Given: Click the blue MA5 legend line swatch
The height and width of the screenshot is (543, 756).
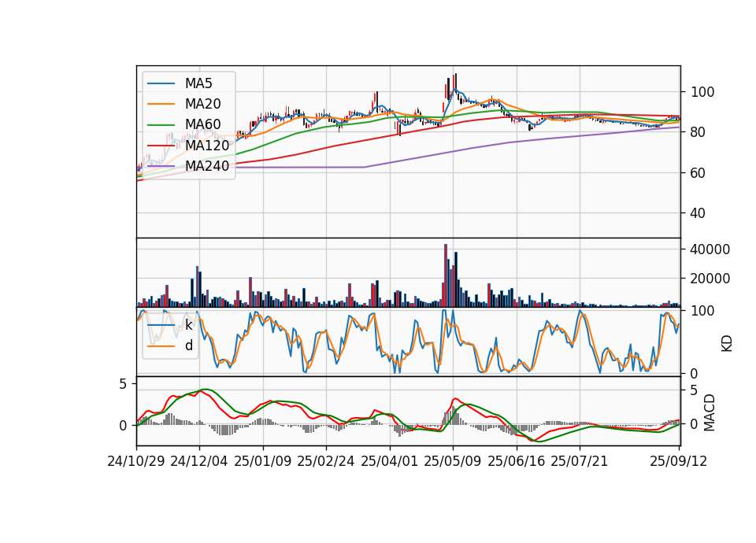Looking at the screenshot, I should point(161,84).
